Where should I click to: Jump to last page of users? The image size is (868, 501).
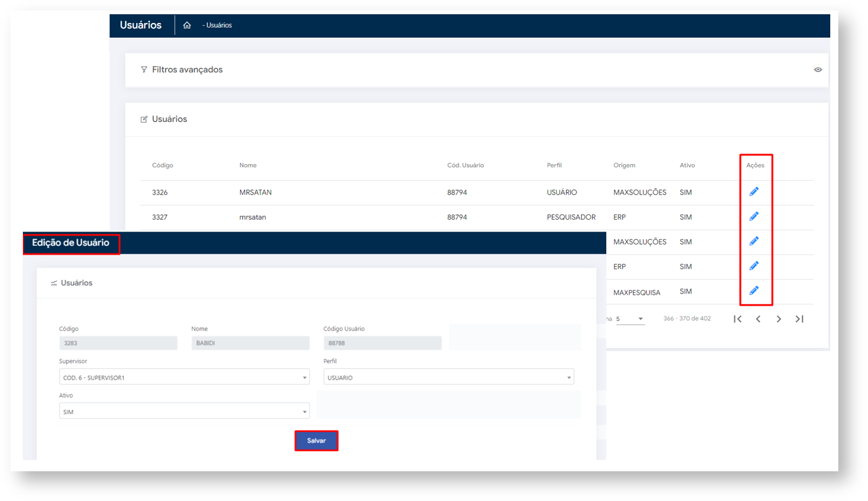(x=799, y=319)
